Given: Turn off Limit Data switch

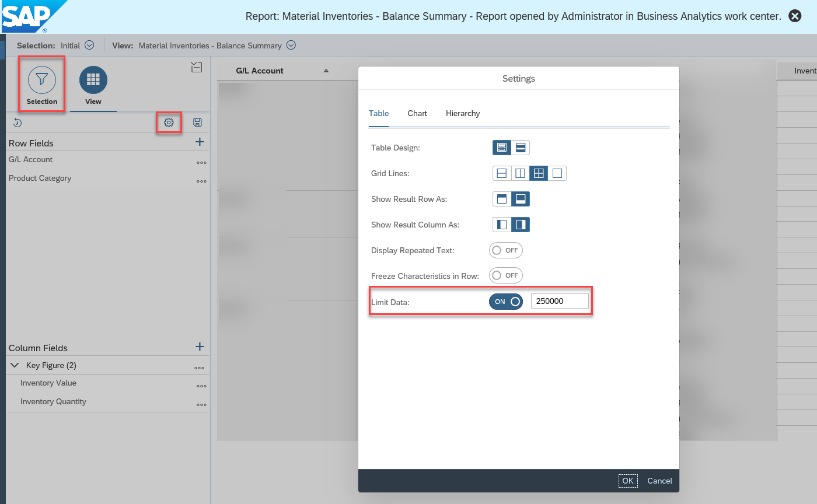Looking at the screenshot, I should coord(506,302).
